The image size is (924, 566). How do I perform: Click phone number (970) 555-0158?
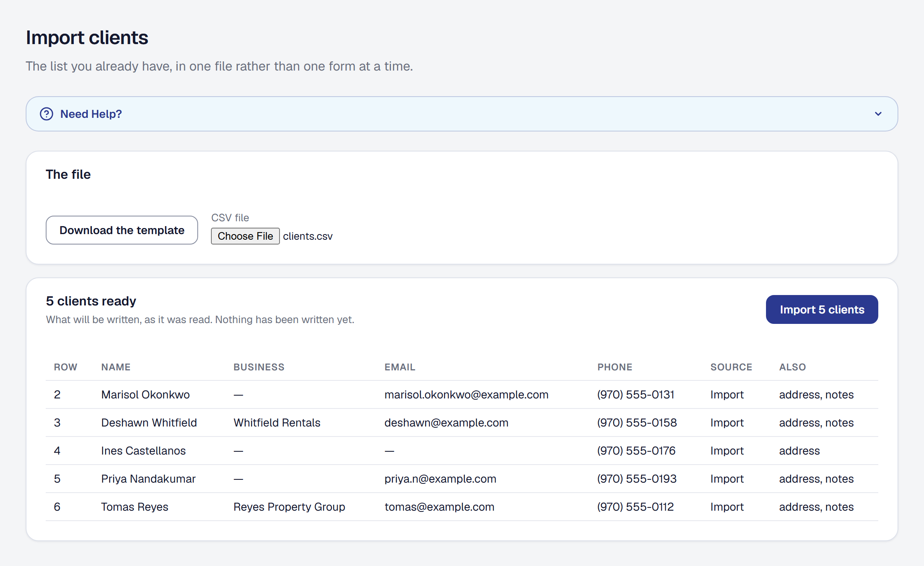pyautogui.click(x=636, y=422)
